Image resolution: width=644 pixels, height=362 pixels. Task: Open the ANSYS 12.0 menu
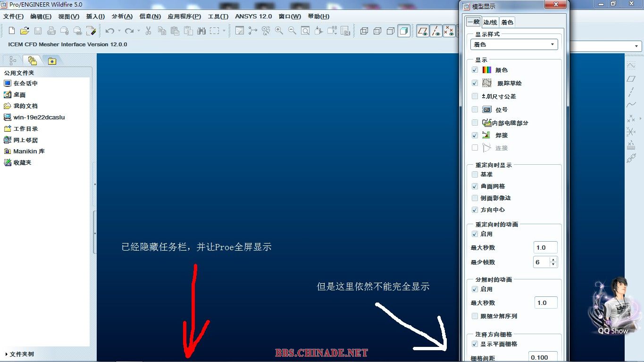(254, 16)
